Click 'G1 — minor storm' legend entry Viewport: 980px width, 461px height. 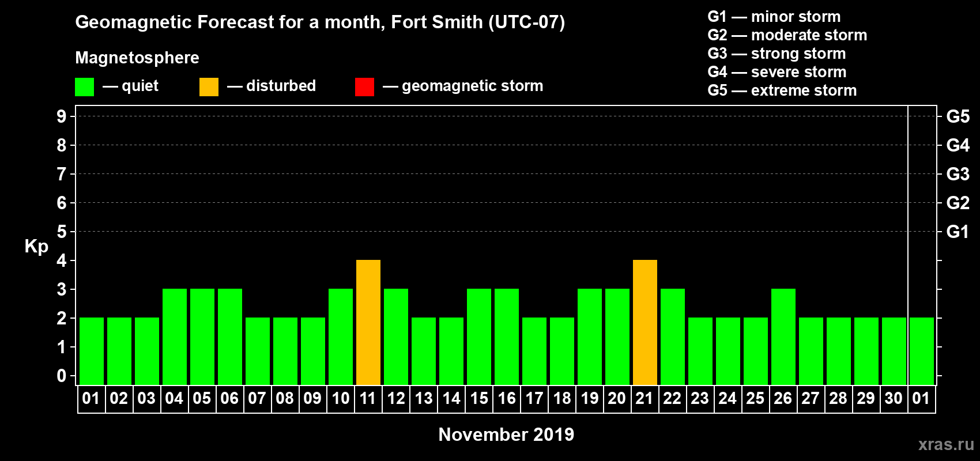pos(774,17)
